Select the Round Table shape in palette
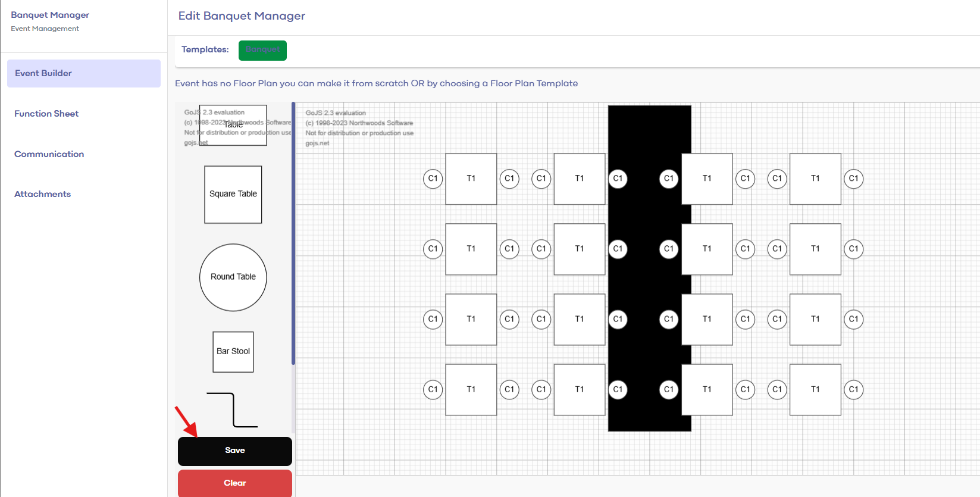The width and height of the screenshot is (980, 497). [233, 277]
